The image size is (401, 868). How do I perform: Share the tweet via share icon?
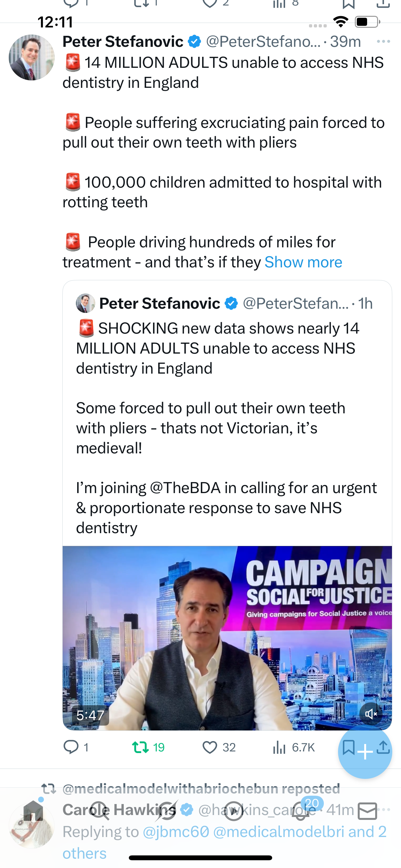383,747
